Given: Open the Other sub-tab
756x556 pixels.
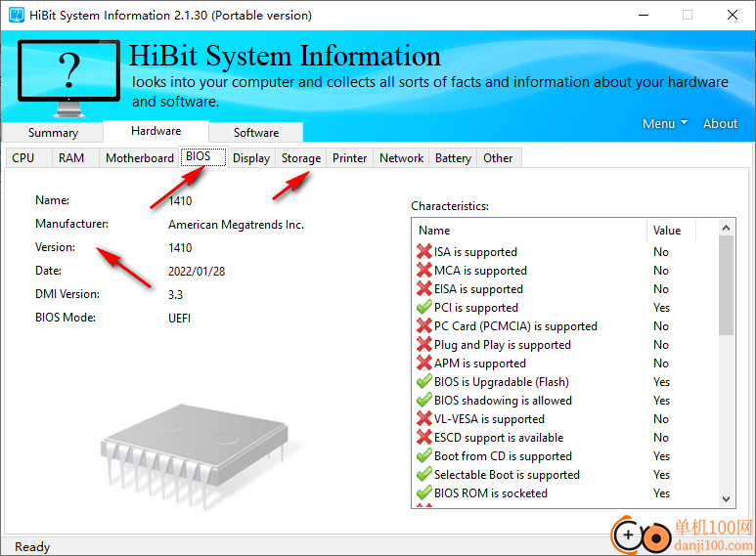Looking at the screenshot, I should coord(498,158).
